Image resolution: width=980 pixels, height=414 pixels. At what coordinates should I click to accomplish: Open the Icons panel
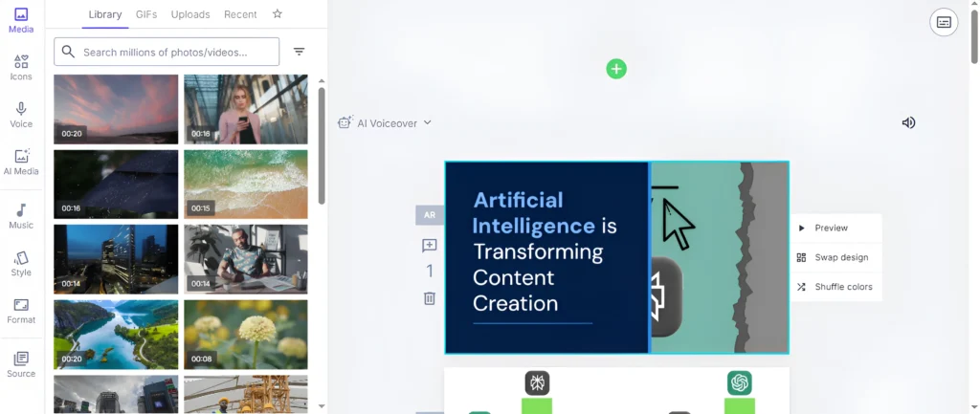21,68
